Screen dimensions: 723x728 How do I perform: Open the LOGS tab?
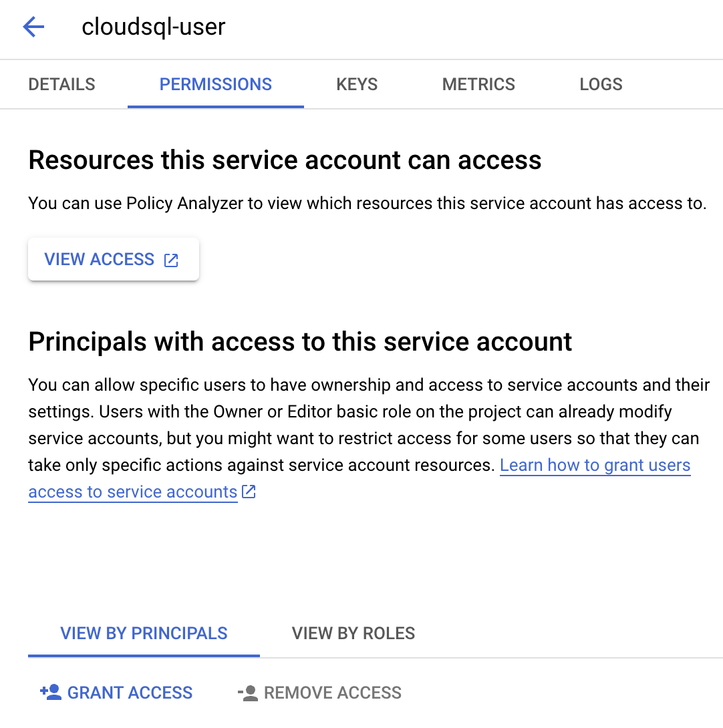(600, 84)
